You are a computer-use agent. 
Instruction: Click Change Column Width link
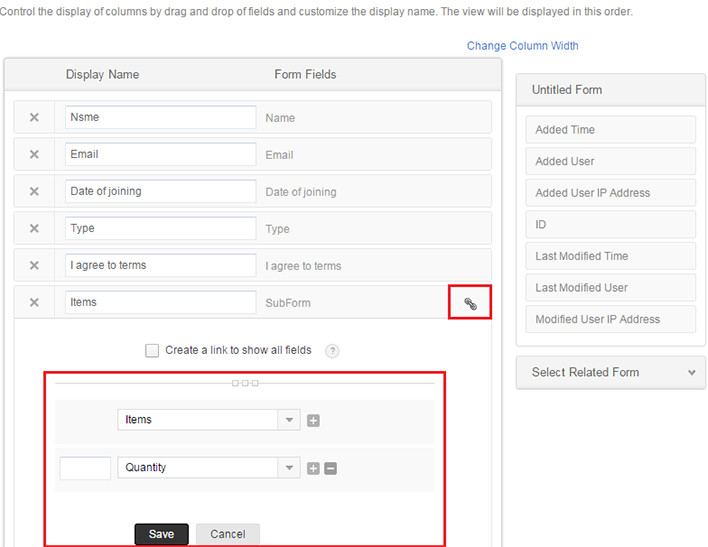tap(522, 46)
